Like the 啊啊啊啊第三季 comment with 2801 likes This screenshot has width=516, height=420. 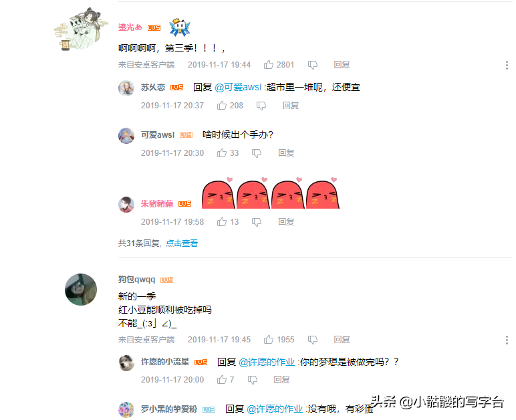(x=269, y=64)
